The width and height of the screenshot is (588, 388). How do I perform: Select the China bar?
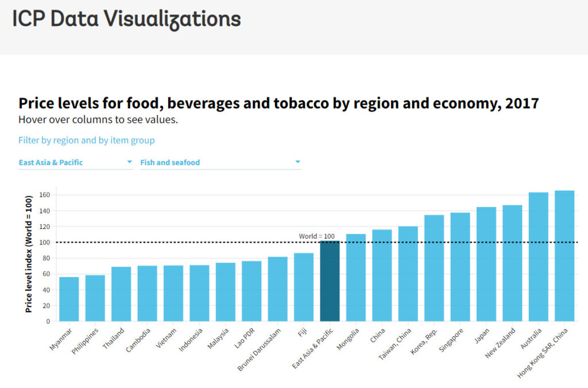382,276
